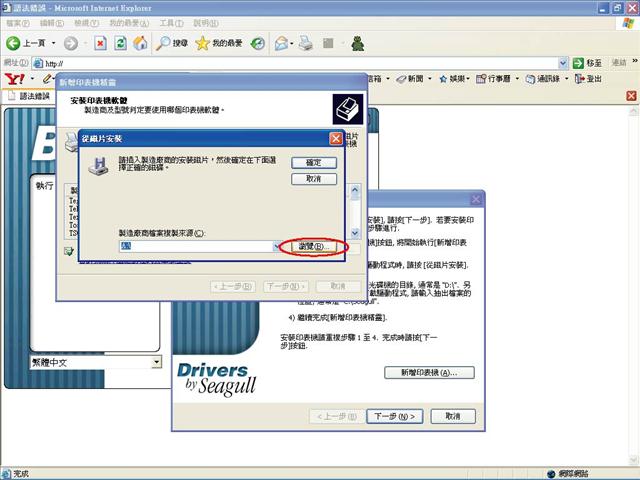Open Favorites star toolbar button
Screen dimensions: 640x480
pyautogui.click(x=219, y=43)
